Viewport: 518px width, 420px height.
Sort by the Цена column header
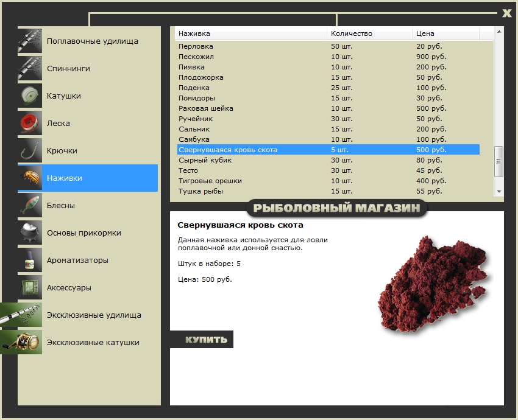coord(445,33)
